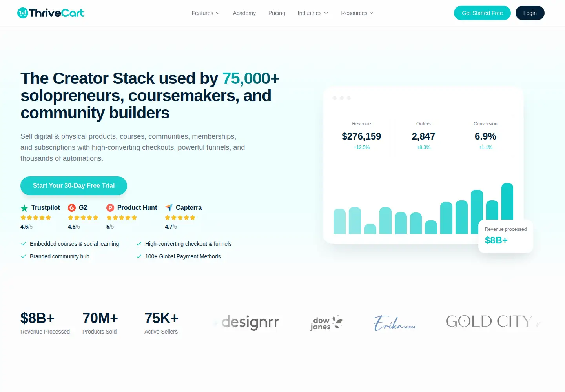Screen dimensions: 565x392
Task: Expand the Resources dropdown menu
Action: click(357, 13)
